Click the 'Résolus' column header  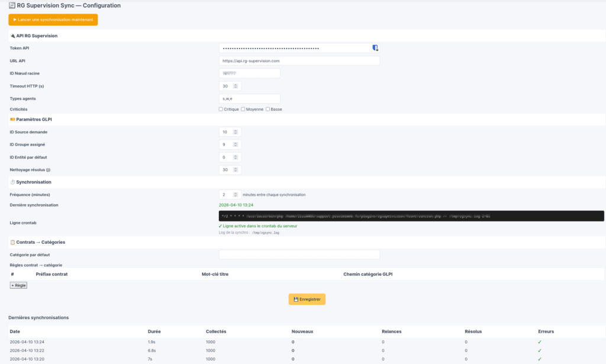473,331
